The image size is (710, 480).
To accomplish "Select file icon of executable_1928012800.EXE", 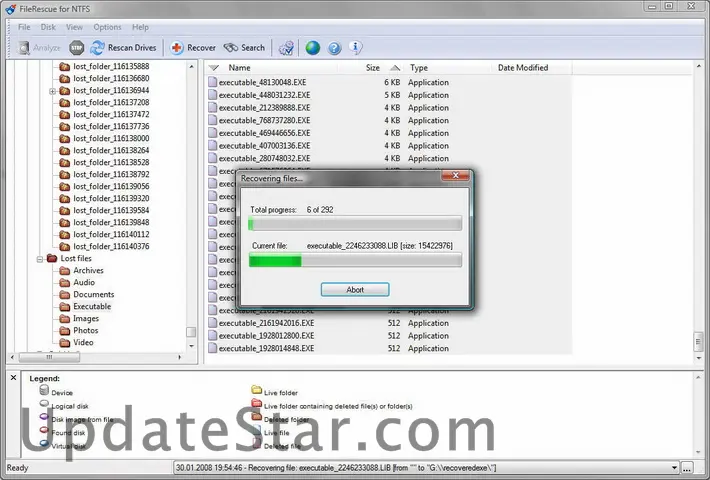I will point(212,336).
